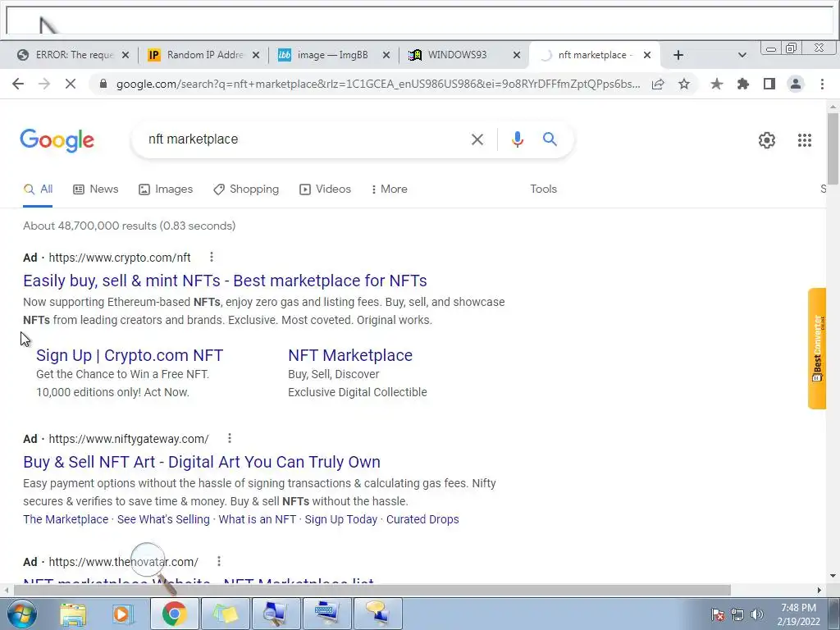Open Windows Explorer from taskbar

[73, 614]
